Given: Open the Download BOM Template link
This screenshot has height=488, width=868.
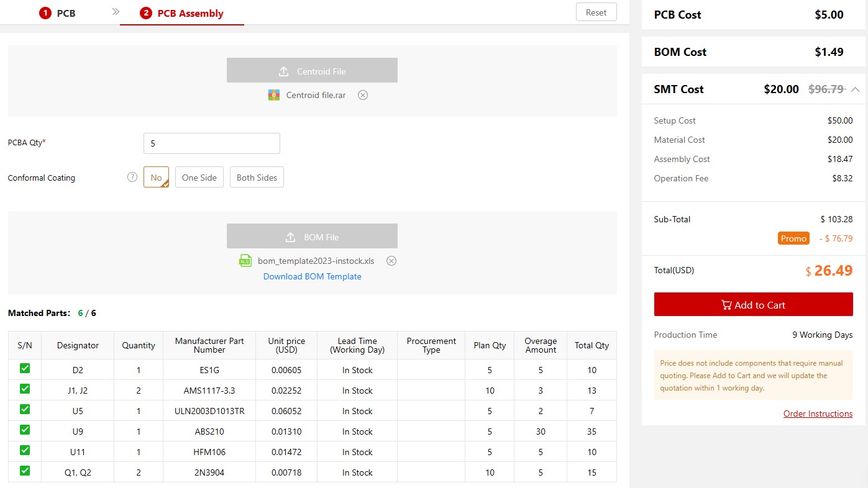Looking at the screenshot, I should click(312, 276).
